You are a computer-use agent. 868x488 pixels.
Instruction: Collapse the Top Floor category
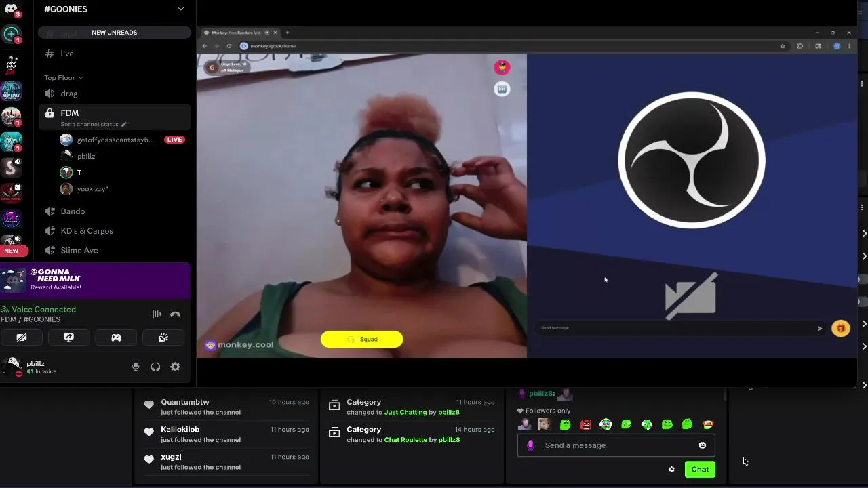click(x=63, y=77)
